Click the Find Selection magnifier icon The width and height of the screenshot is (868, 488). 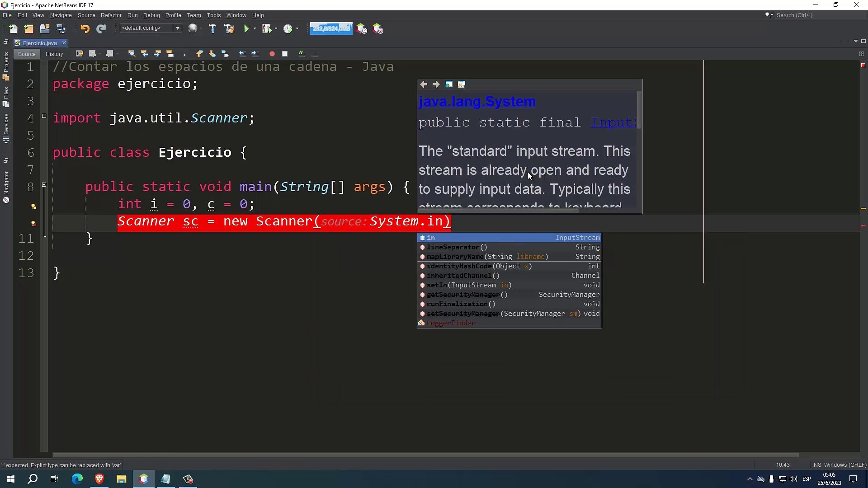(132, 54)
